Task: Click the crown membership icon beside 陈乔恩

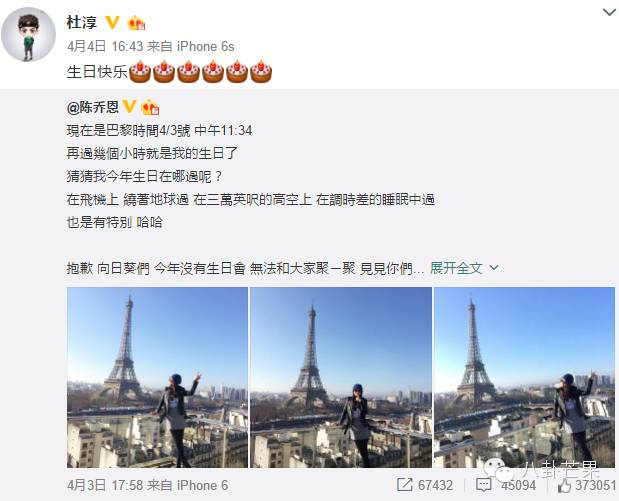Action: (x=150, y=107)
